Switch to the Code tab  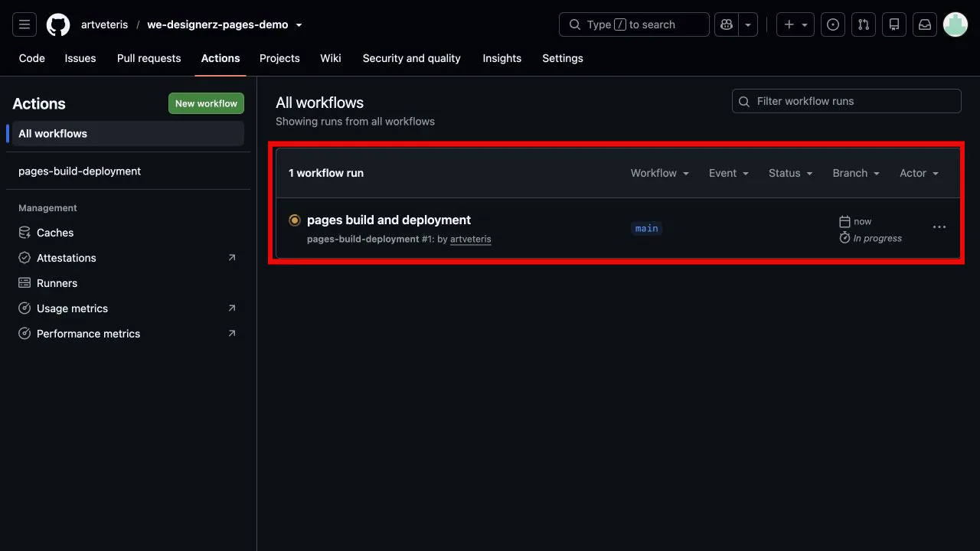coord(32,58)
